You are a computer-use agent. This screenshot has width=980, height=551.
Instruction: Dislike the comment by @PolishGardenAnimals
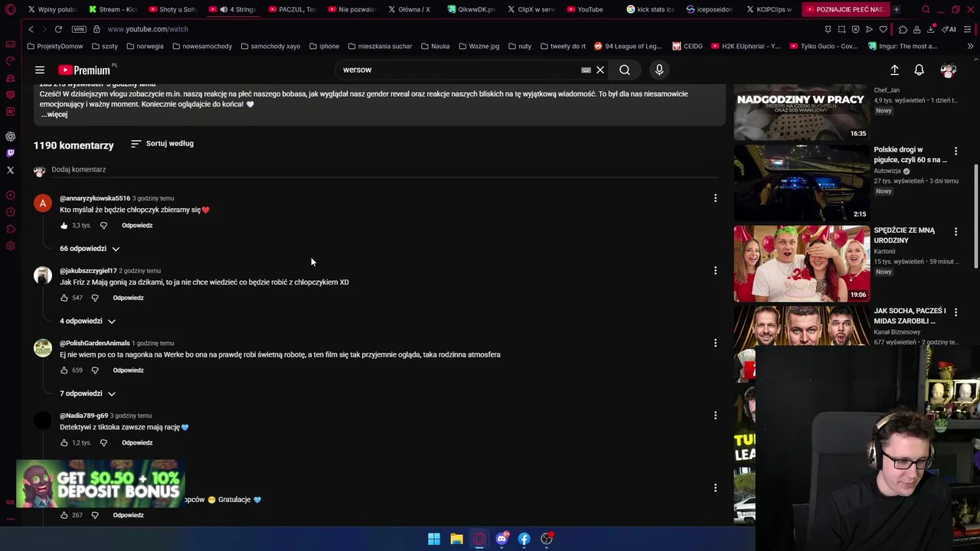tap(95, 370)
